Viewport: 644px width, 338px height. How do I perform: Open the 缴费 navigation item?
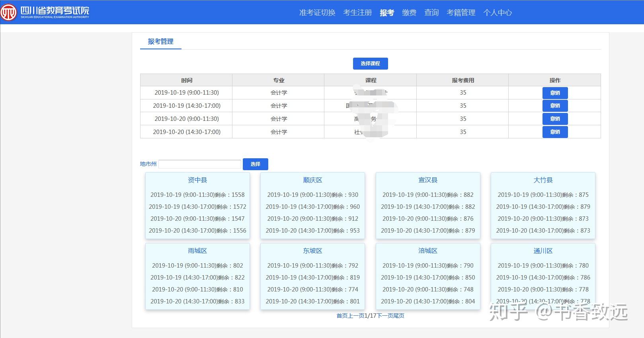point(409,13)
